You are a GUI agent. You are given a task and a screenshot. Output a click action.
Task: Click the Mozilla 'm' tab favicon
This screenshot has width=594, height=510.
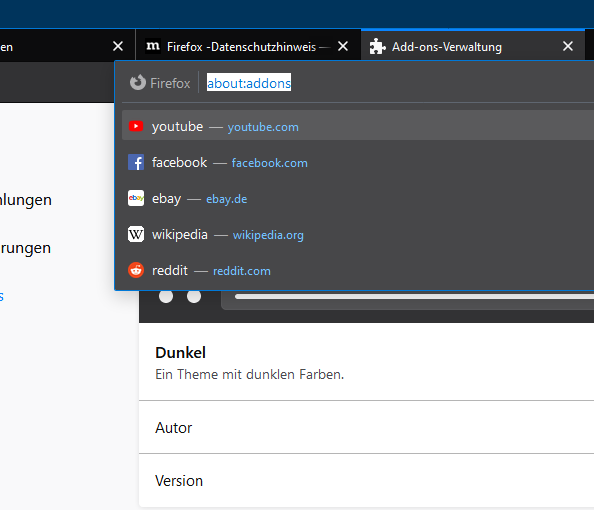153,46
